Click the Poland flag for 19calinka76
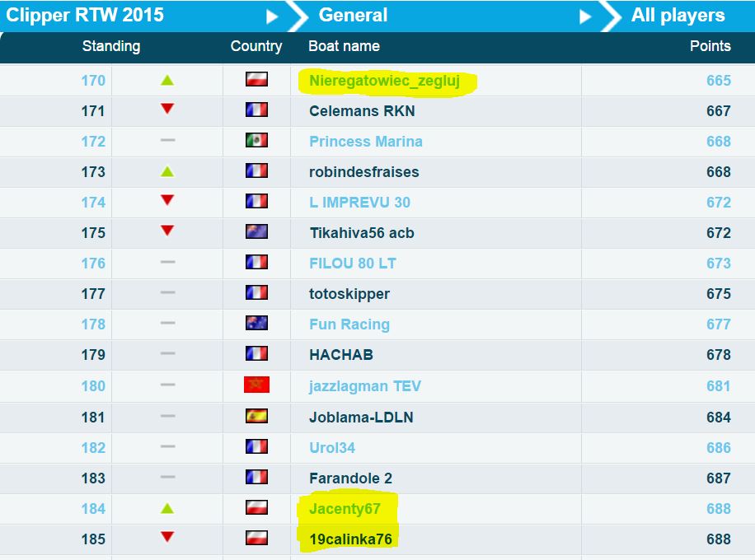755x560 pixels. (256, 538)
